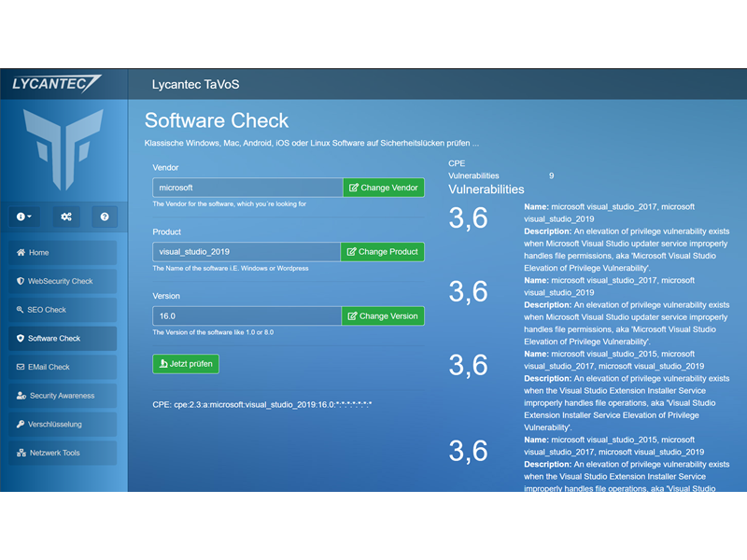747x560 pixels.
Task: Click the Home house icon
Action: (21, 252)
